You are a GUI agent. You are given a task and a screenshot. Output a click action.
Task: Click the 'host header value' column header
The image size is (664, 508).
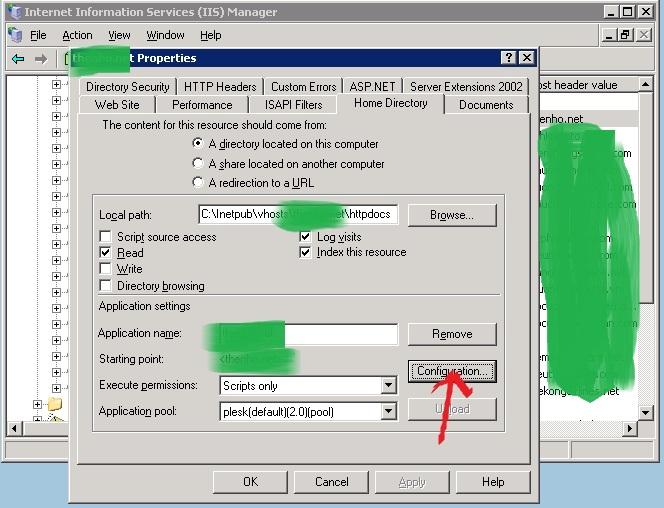pos(588,85)
